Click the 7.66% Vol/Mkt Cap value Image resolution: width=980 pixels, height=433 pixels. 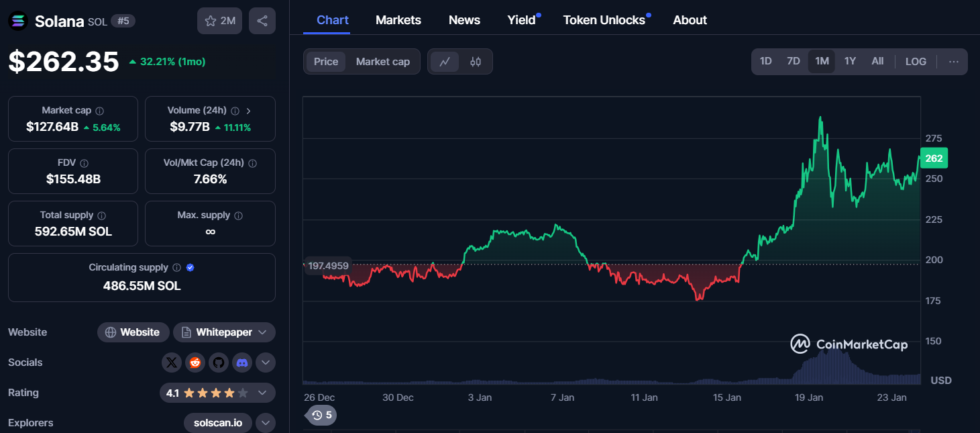[x=210, y=179]
